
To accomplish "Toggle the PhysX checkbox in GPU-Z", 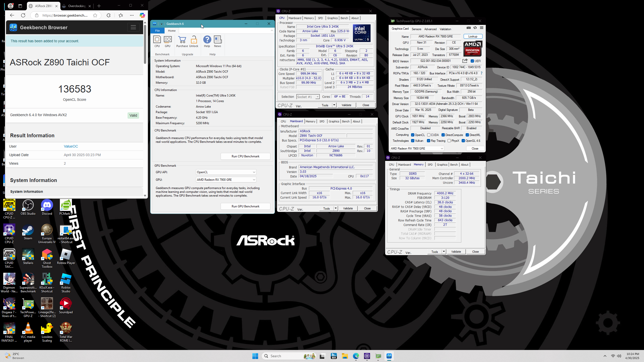I will (x=449, y=141).
